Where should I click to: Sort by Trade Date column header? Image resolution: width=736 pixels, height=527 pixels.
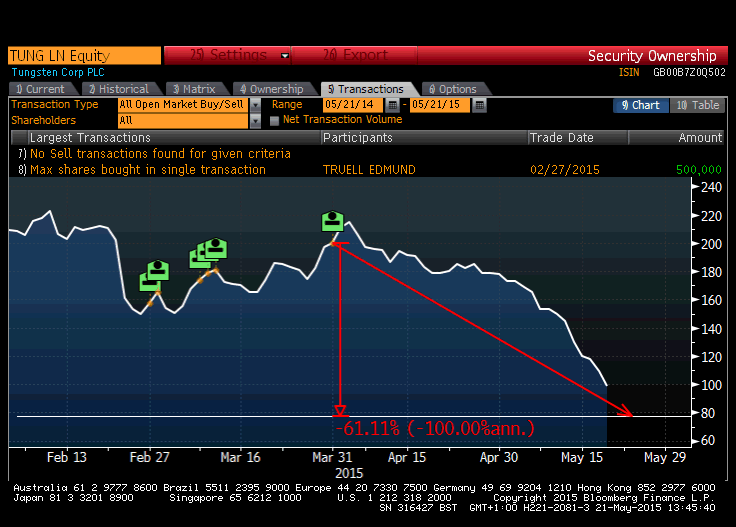pos(578,137)
